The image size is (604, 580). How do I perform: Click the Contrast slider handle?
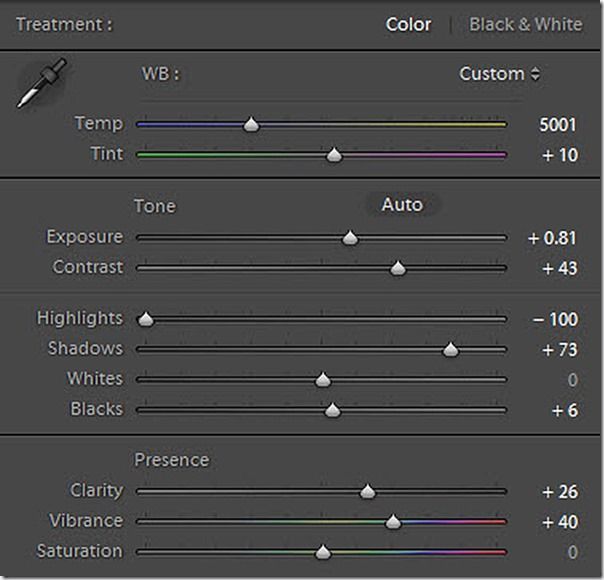click(397, 268)
